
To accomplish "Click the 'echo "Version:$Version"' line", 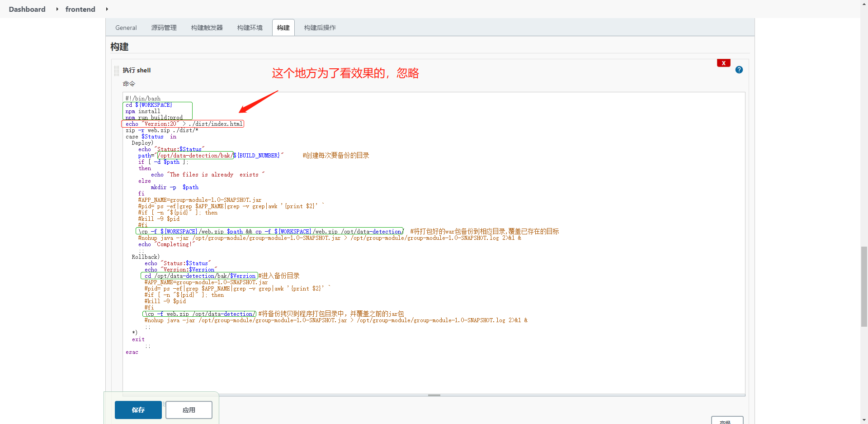I will (181, 270).
